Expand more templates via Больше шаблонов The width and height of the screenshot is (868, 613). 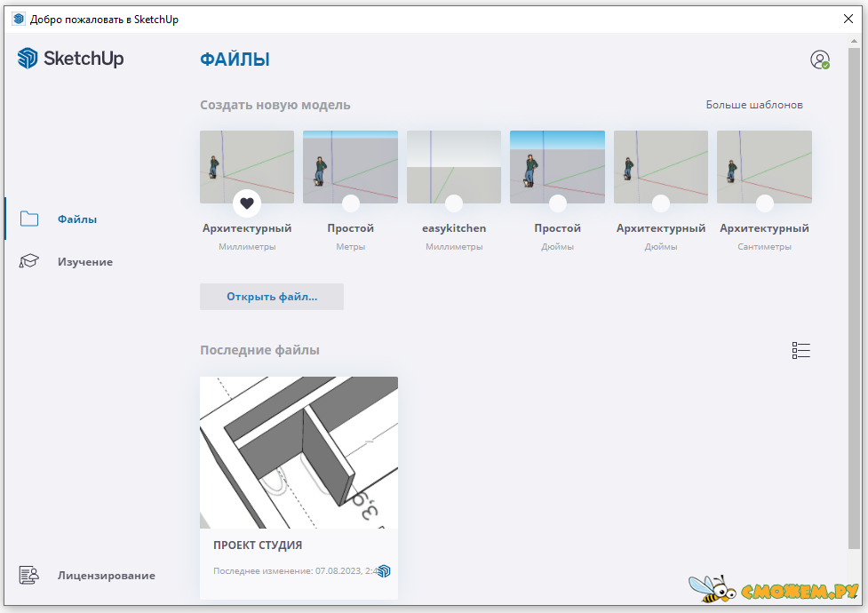[753, 105]
